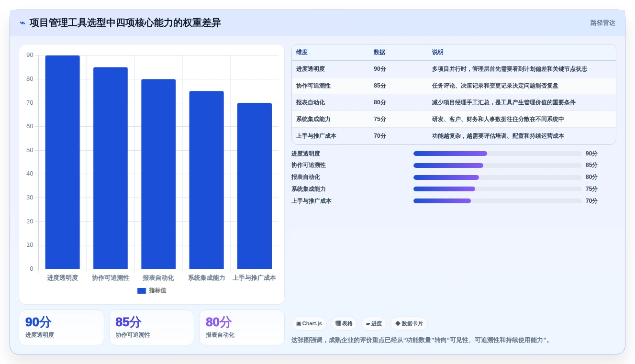
Task: Select the 进度 tag chip
Action: [x=374, y=324]
